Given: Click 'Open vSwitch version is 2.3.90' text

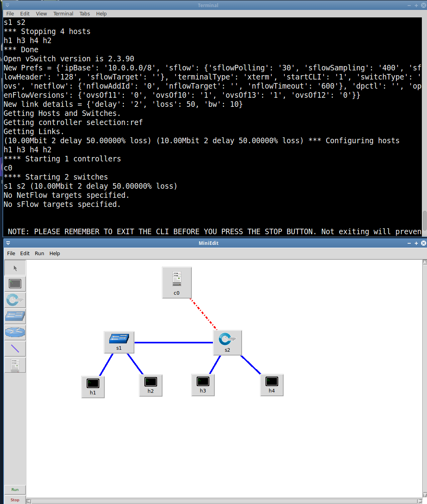Looking at the screenshot, I should pos(69,59).
